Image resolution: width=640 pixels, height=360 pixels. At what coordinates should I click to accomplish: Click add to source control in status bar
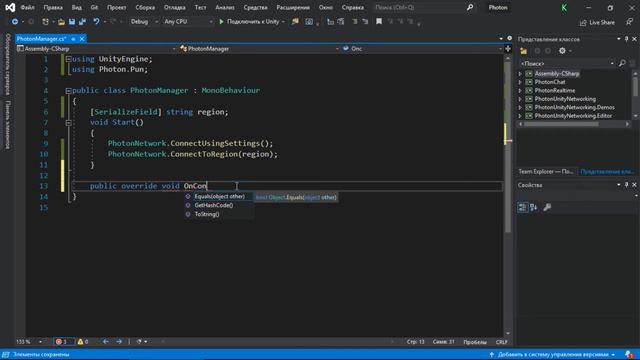click(x=552, y=354)
